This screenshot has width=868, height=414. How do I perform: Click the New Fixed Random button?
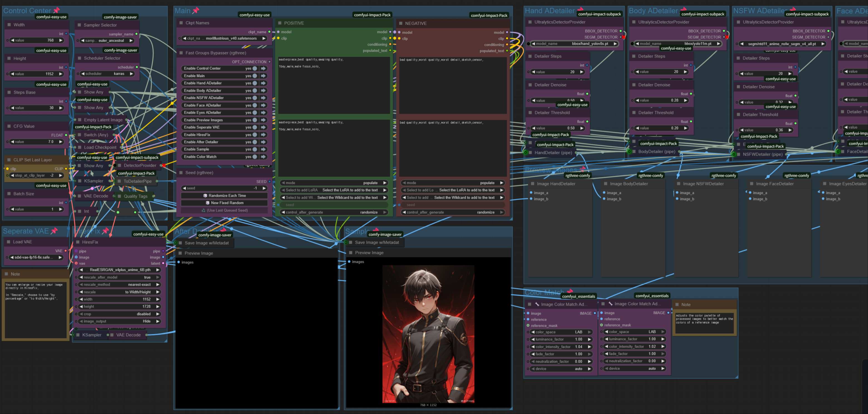click(x=224, y=203)
